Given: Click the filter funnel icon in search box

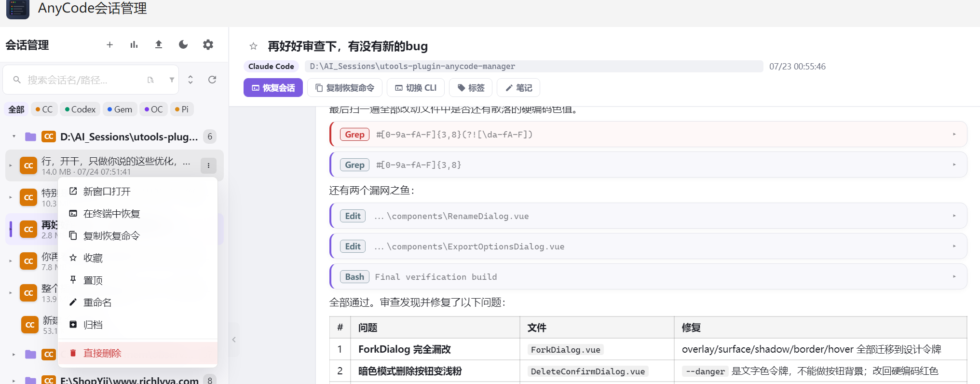Looking at the screenshot, I should (172, 80).
